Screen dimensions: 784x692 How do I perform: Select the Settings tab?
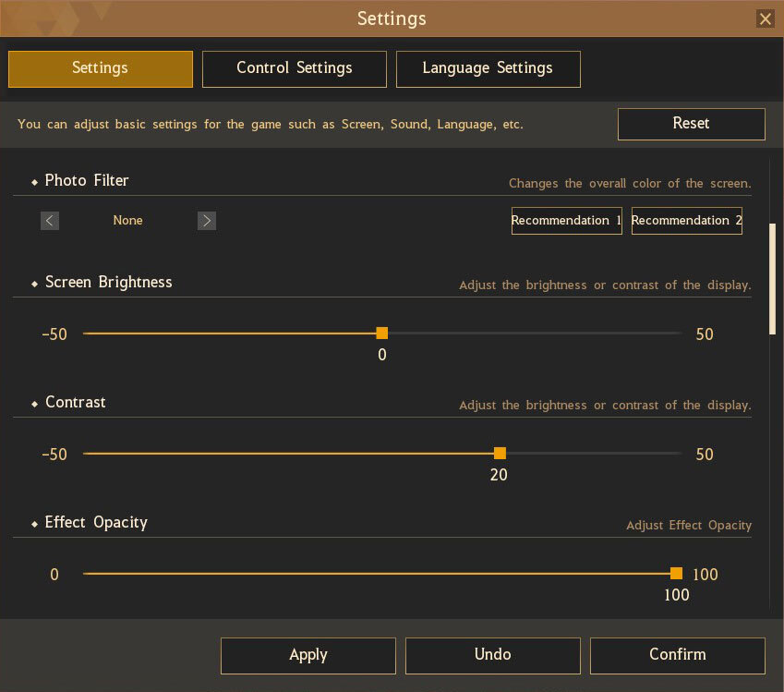100,68
